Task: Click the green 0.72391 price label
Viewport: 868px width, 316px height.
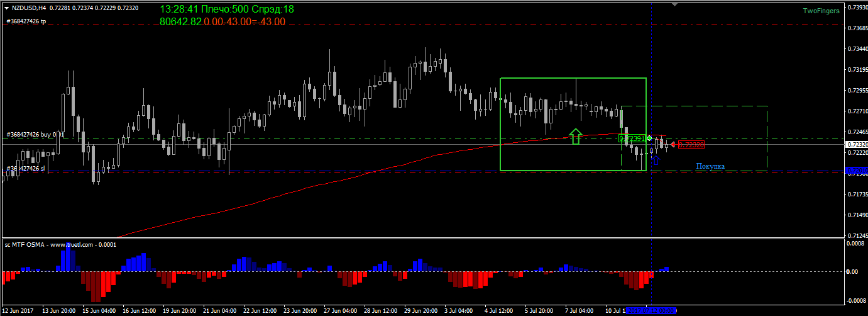Action: (x=632, y=138)
